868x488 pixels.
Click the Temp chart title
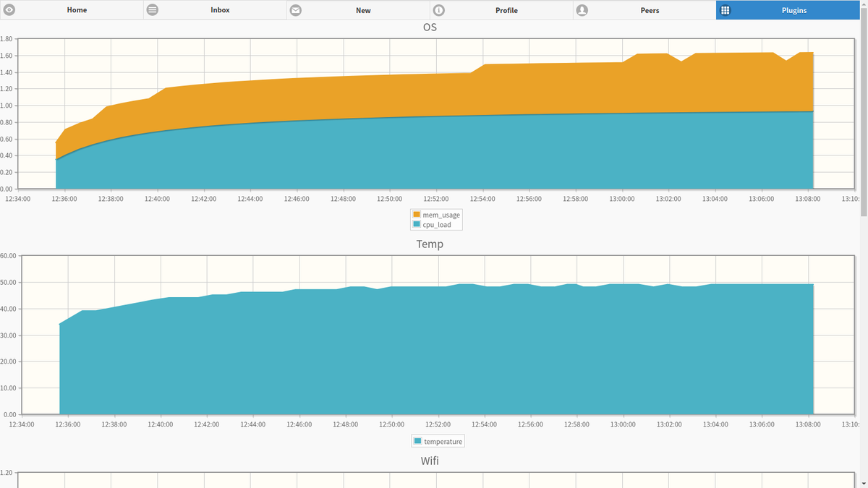coord(430,244)
